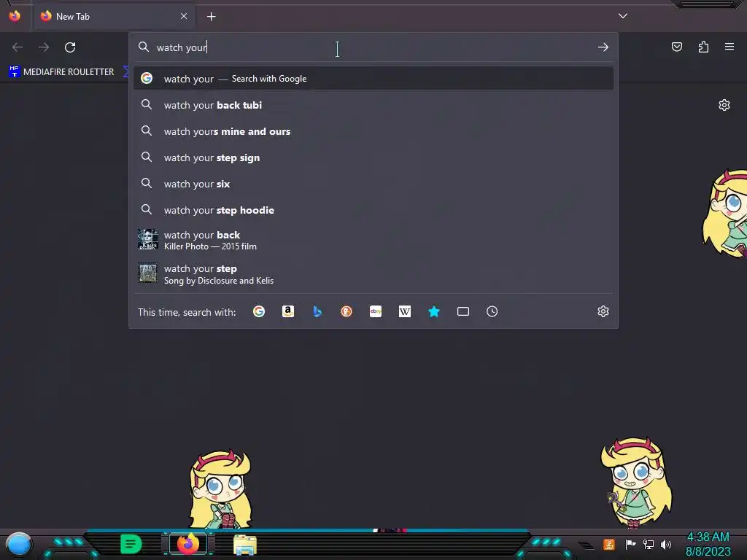
Task: Open 'watch your step' Disclosure song result
Action: [x=373, y=274]
